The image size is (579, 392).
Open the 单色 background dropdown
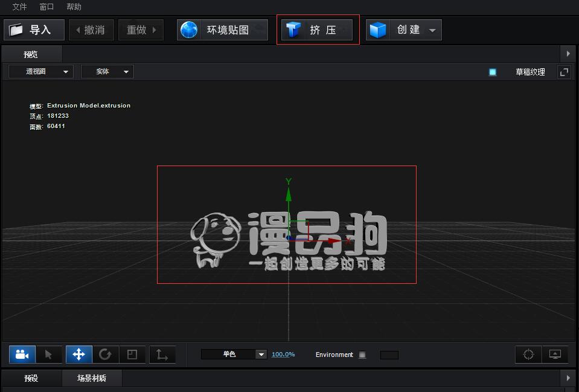coord(234,355)
